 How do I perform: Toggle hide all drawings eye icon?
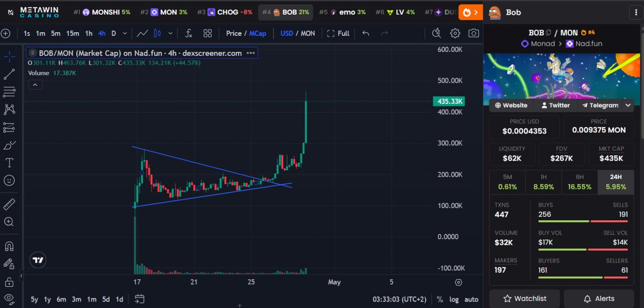9,298
